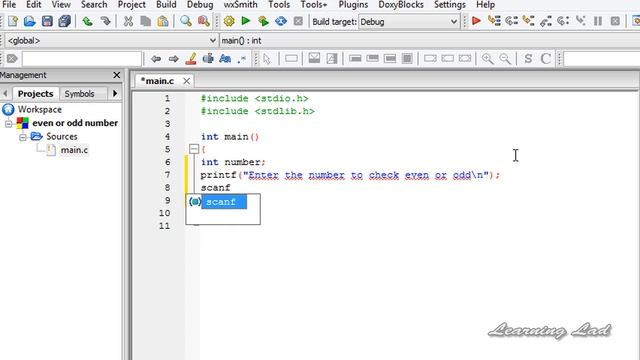Paste with the clipboard icon
Screen dimensions: 640x360
[162, 21]
